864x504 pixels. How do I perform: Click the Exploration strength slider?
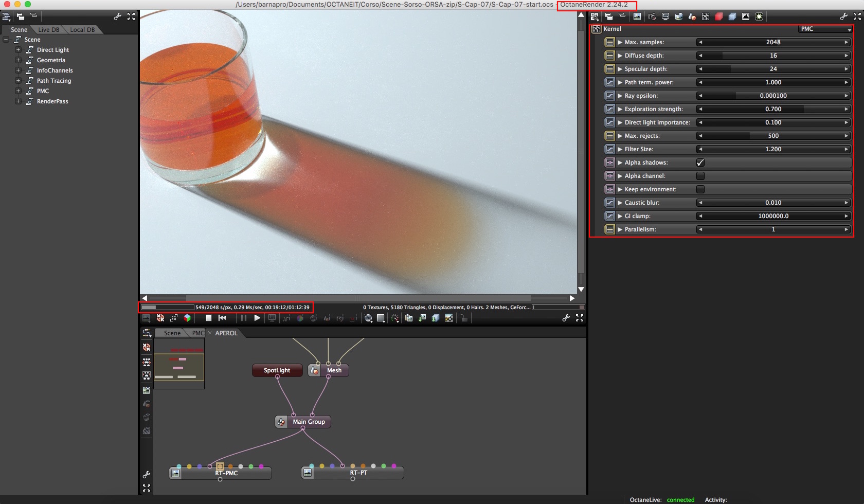773,109
